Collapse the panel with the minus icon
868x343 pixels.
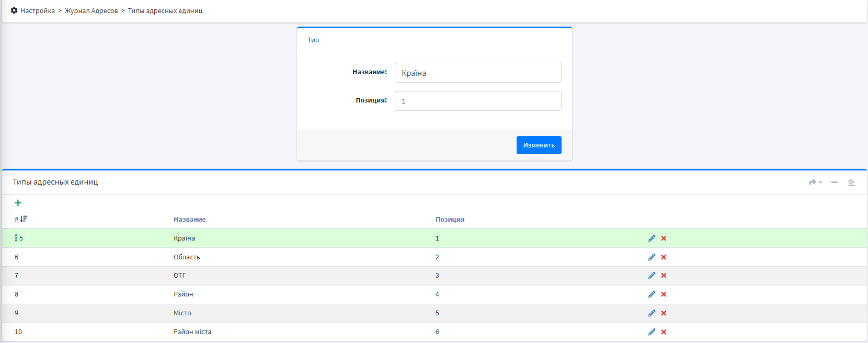coord(835,182)
